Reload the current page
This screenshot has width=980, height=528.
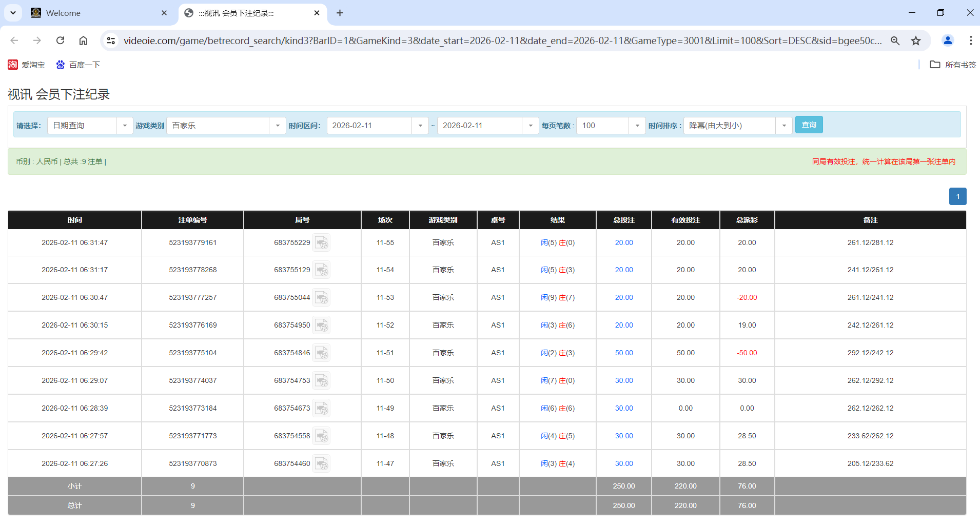[x=60, y=40]
